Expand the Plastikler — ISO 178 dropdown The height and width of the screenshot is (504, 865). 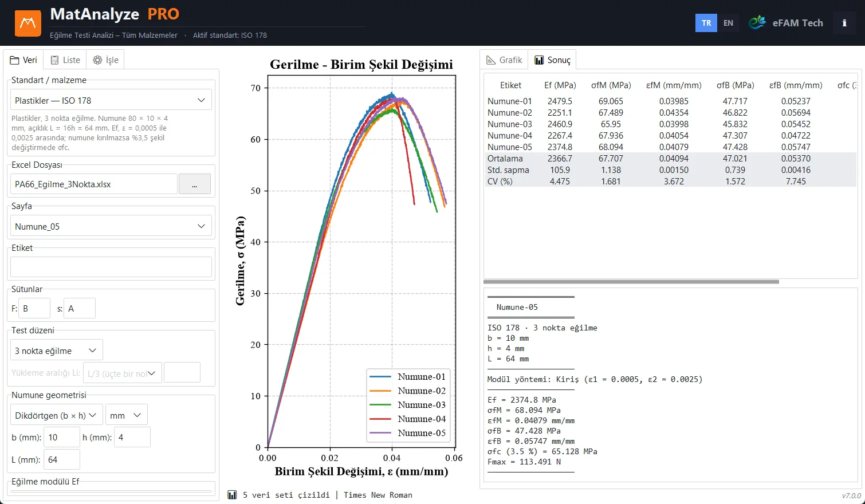click(x=111, y=100)
